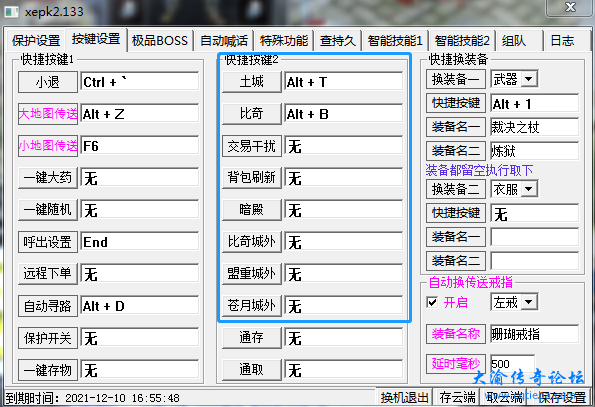Screen dimensions: 595x407
Task: Click the 存云端 button
Action: 457,398
